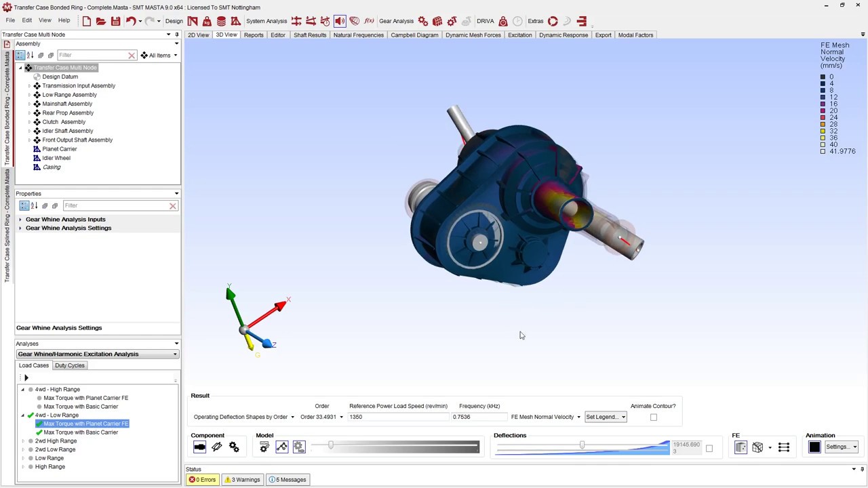The height and width of the screenshot is (488, 868).
Task: Click the 3 Warnings status button
Action: pyautogui.click(x=242, y=480)
